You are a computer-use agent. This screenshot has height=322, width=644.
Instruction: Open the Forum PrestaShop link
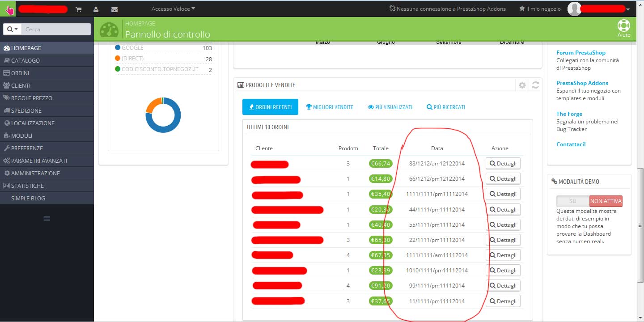click(x=581, y=53)
